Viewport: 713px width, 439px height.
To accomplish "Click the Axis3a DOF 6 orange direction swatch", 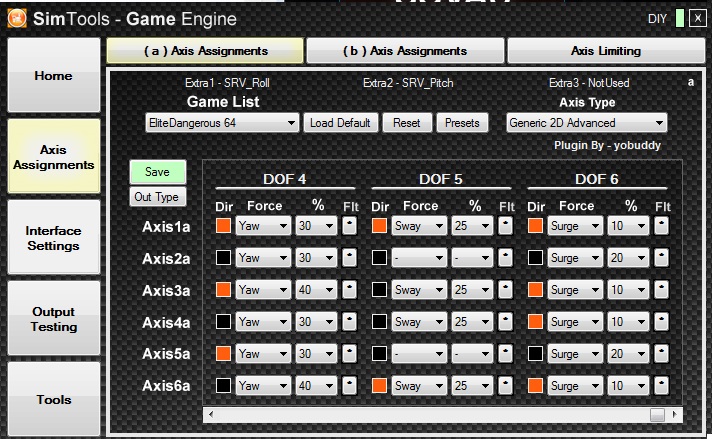I will coord(535,290).
